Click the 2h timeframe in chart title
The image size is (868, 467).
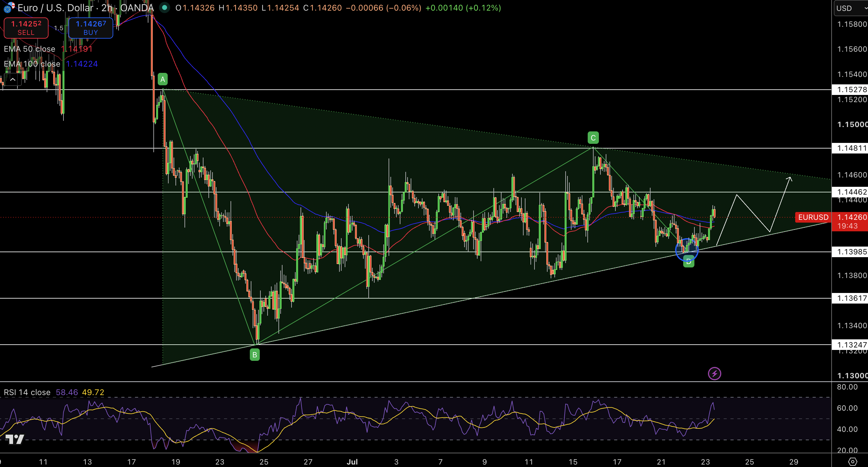(107, 8)
